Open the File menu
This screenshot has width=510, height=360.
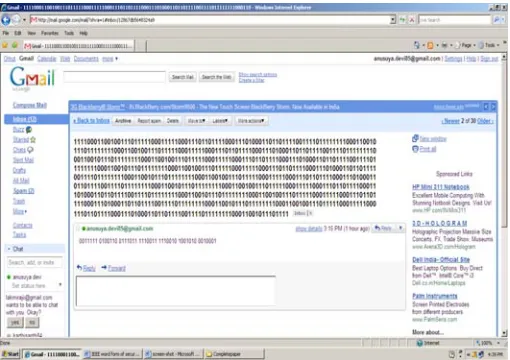pos(6,33)
